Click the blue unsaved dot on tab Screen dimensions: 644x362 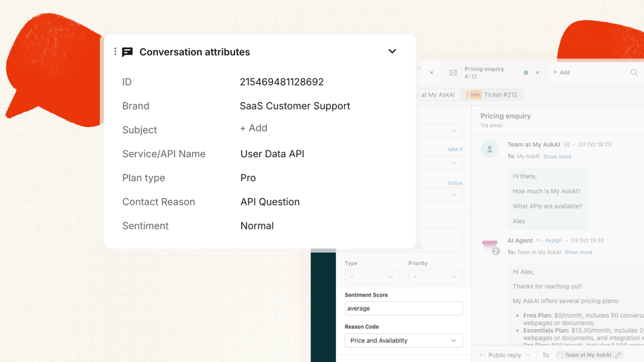coord(526,73)
